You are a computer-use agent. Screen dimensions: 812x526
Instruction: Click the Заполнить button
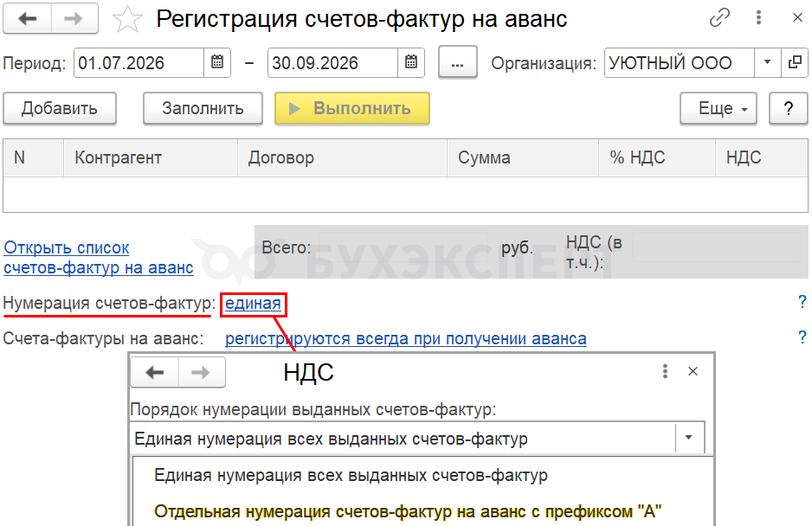(x=203, y=109)
